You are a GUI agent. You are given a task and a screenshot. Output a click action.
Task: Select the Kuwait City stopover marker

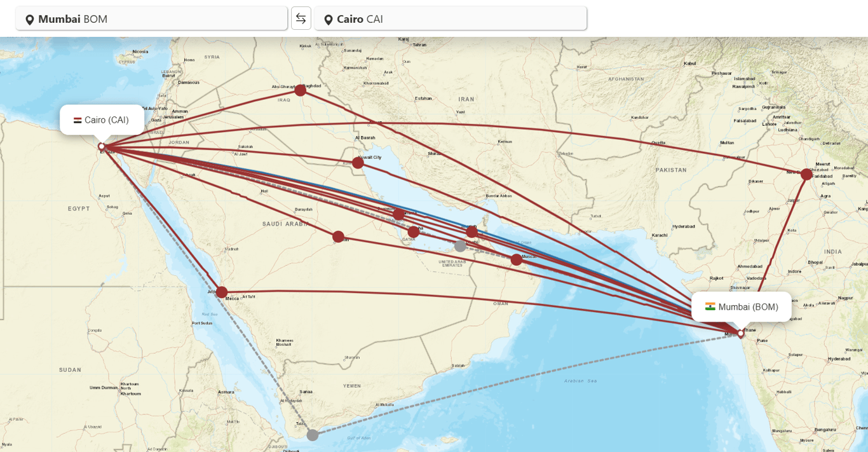[358, 163]
